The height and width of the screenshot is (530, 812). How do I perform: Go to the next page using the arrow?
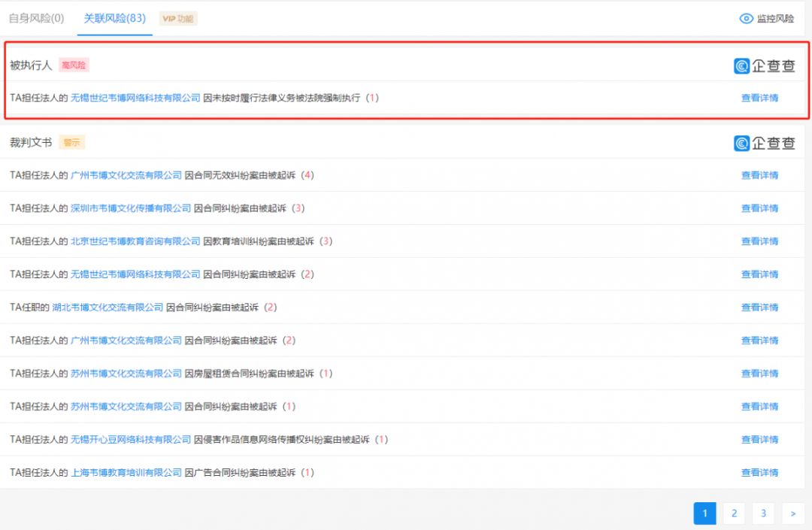click(792, 513)
